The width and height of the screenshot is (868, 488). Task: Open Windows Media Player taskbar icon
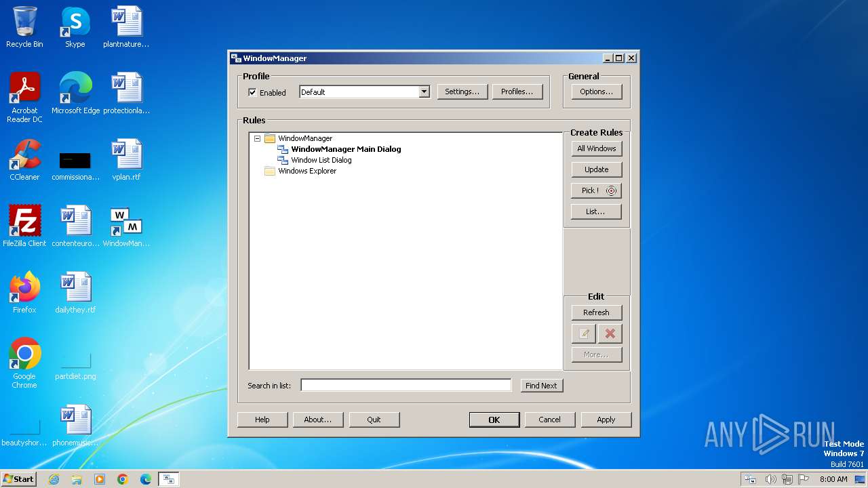coord(100,479)
